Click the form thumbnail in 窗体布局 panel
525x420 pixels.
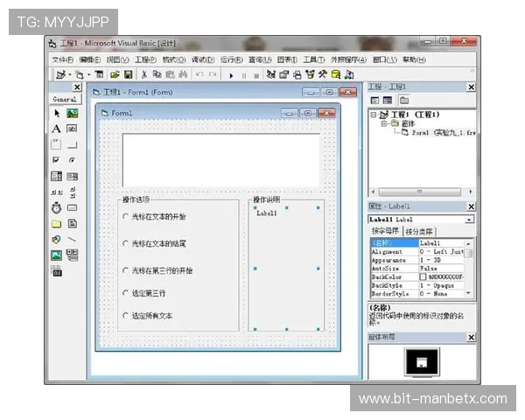[x=422, y=363]
